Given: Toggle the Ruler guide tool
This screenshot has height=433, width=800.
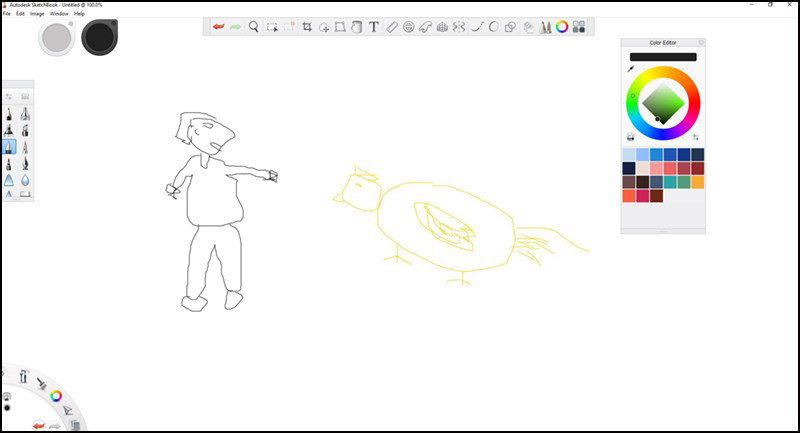Looking at the screenshot, I should click(392, 27).
